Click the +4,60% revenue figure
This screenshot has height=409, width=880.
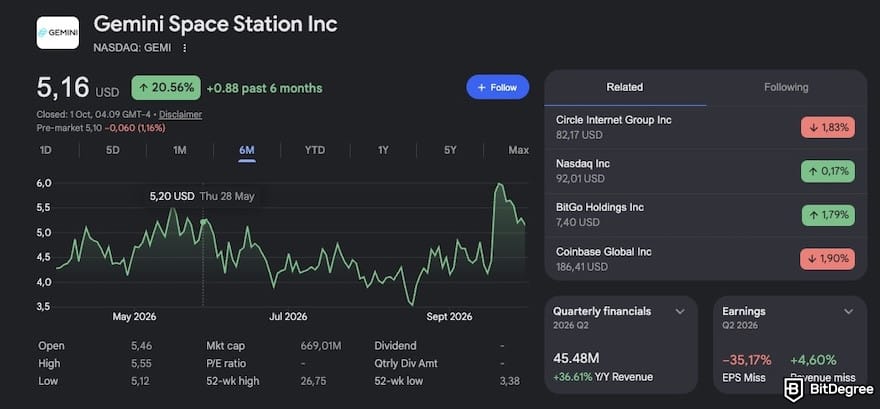coord(813,360)
